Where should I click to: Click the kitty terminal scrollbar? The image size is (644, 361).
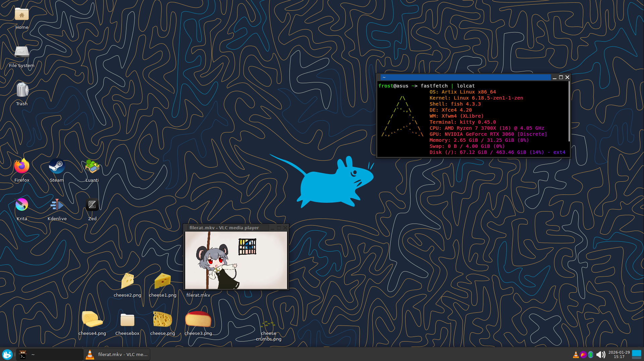569,112
